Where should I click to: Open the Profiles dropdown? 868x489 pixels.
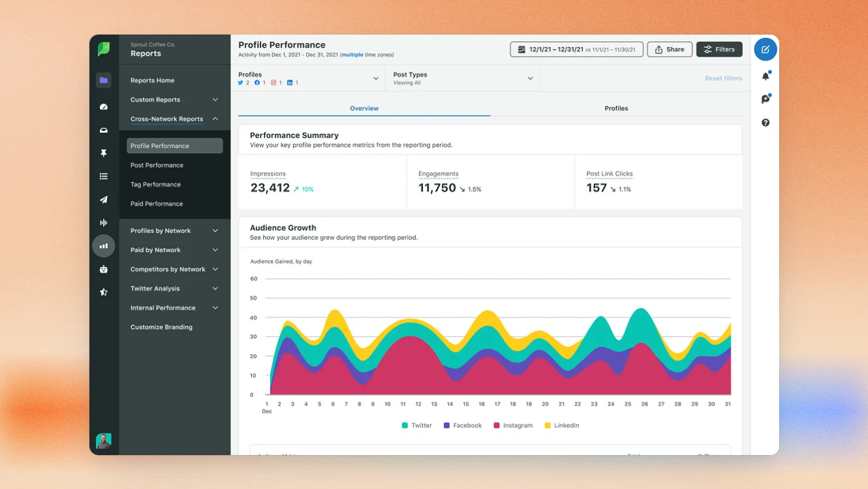pos(309,78)
